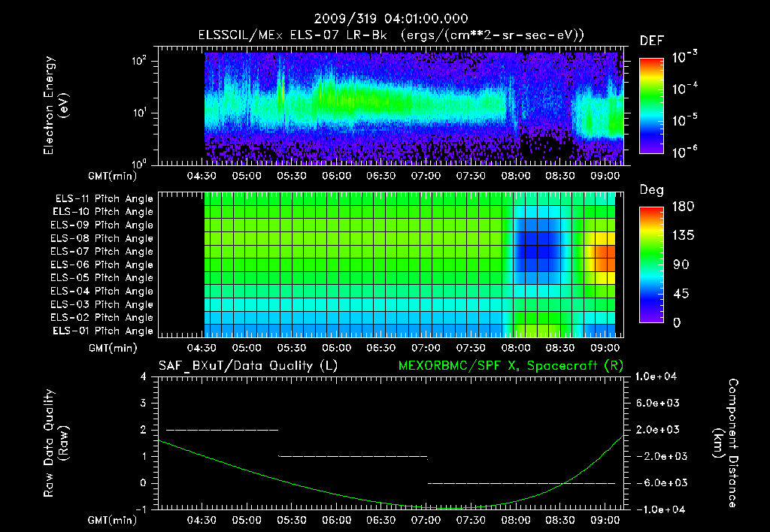Click the Deg pitch angle color bar

651,264
